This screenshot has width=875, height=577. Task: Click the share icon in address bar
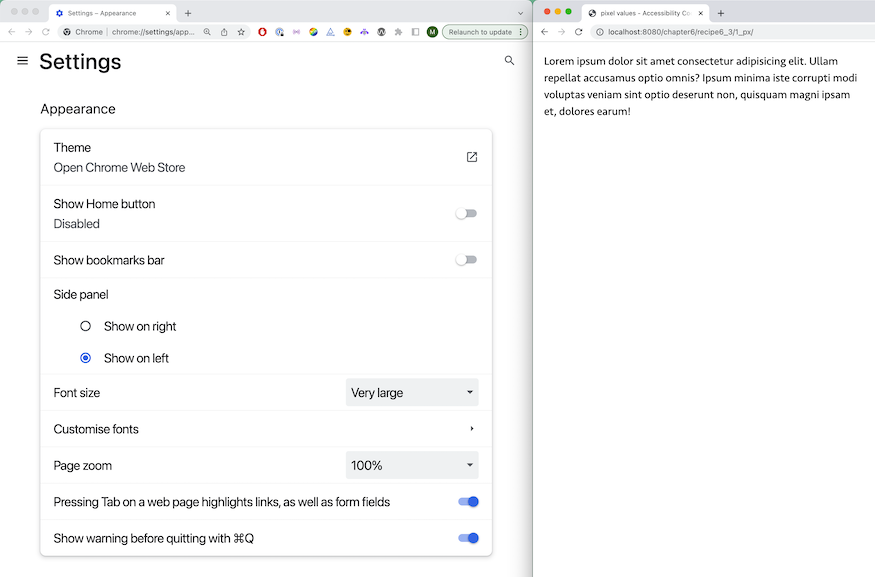point(224,32)
